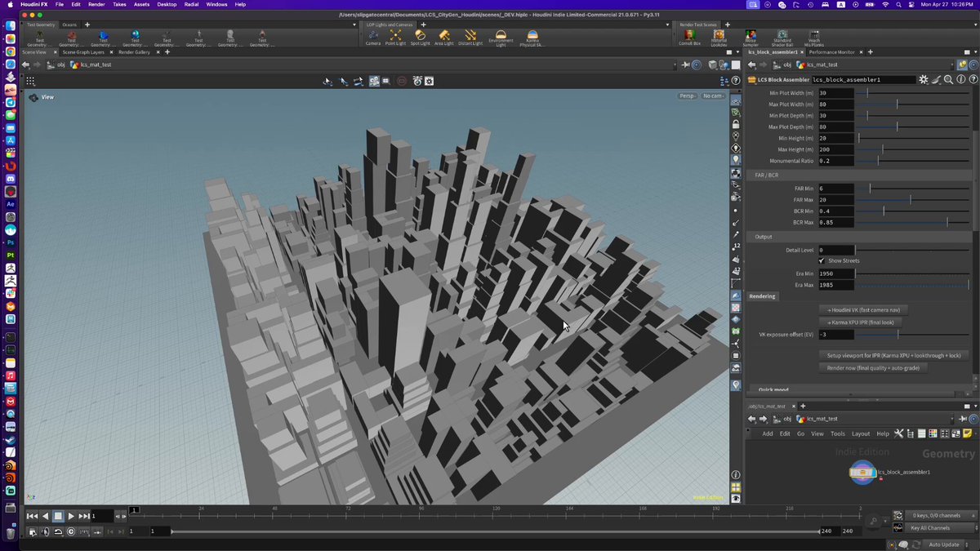Click the Karma XPU IPR button
Image resolution: width=980 pixels, height=551 pixels.
coord(861,322)
